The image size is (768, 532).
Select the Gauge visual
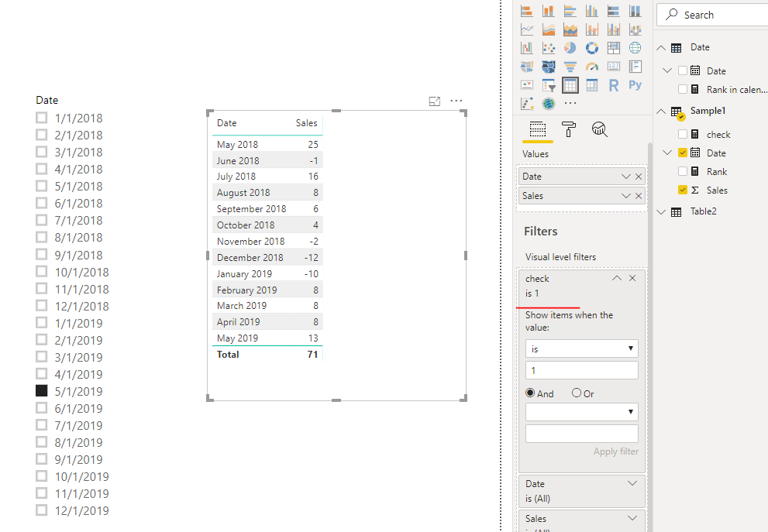pyautogui.click(x=591, y=67)
